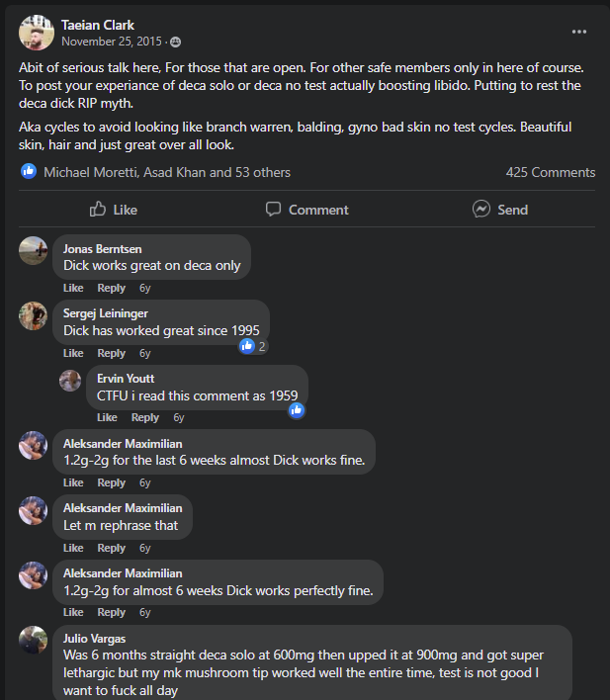Viewport: 610px width, 700px height.
Task: Click the Comment speech bubble button
Action: coord(306,210)
